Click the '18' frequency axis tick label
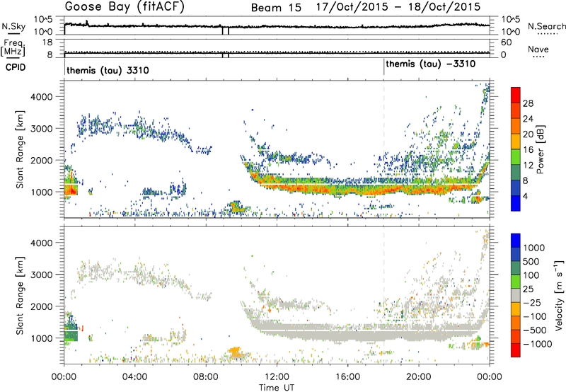This screenshot has width=566, height=392. pos(47,42)
